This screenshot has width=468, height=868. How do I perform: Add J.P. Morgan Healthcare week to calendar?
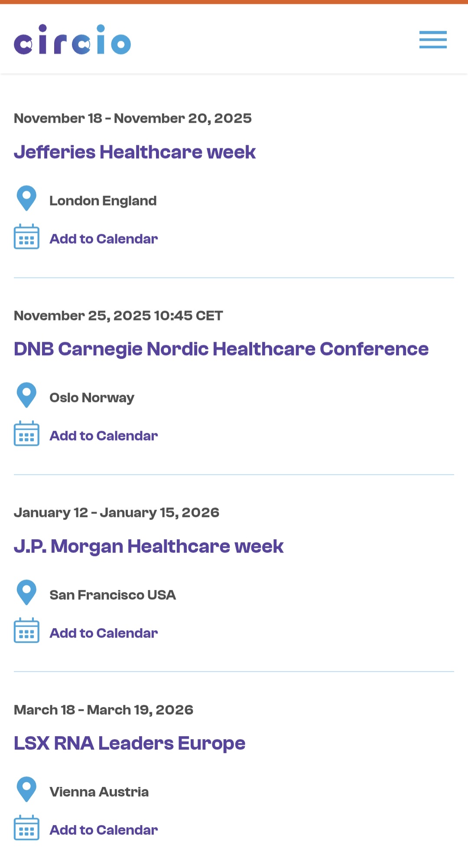(x=104, y=633)
